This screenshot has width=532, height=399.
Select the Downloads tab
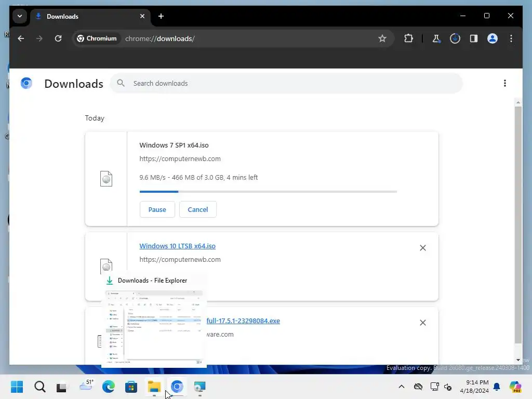(x=90, y=17)
